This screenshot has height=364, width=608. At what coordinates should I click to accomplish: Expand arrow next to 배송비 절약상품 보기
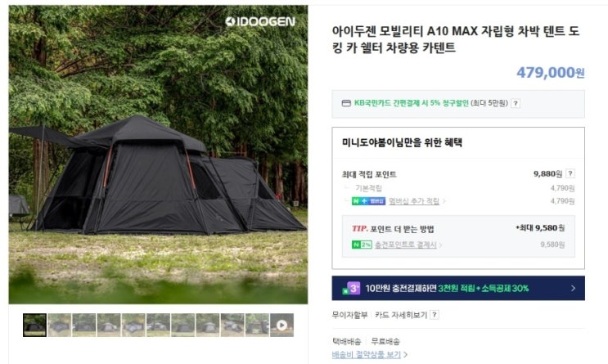pyautogui.click(x=406, y=354)
